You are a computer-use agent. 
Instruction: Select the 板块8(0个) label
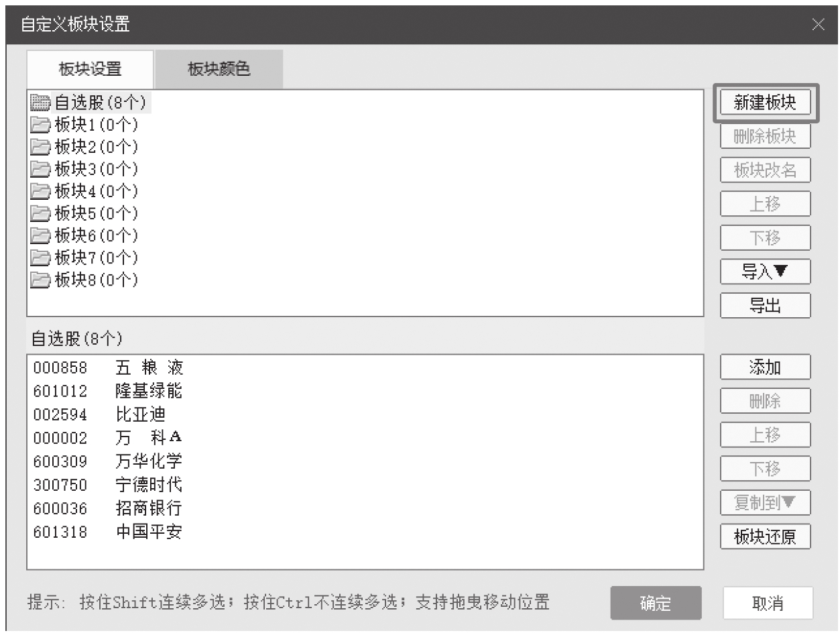click(x=96, y=280)
